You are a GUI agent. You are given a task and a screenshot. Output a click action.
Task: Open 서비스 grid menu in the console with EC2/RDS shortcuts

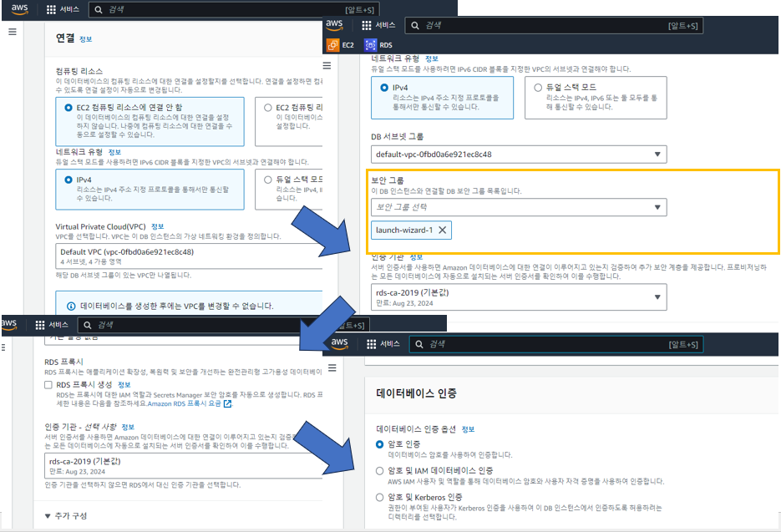[378, 25]
